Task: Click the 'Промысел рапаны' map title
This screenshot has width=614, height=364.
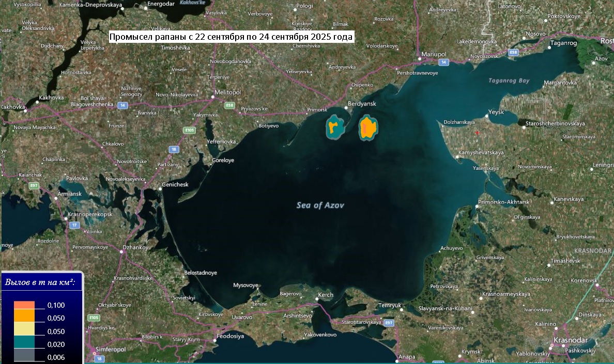Action: pyautogui.click(x=232, y=37)
